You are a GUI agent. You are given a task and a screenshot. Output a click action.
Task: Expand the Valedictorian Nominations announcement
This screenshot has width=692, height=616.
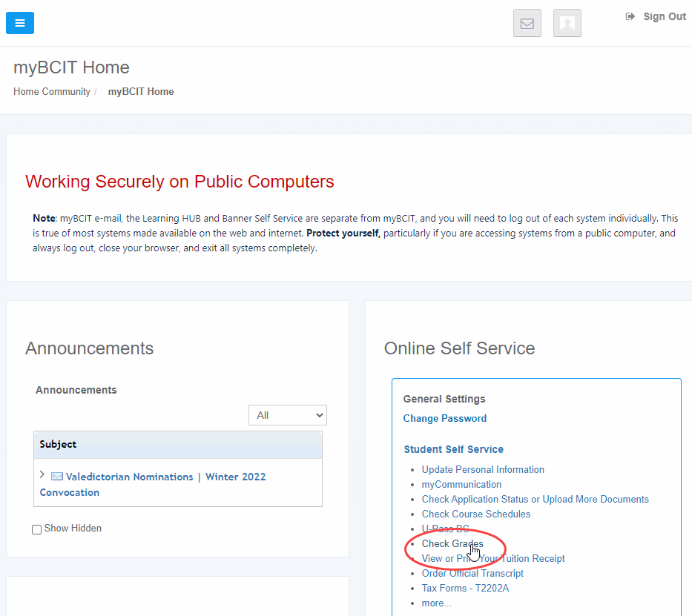click(42, 474)
